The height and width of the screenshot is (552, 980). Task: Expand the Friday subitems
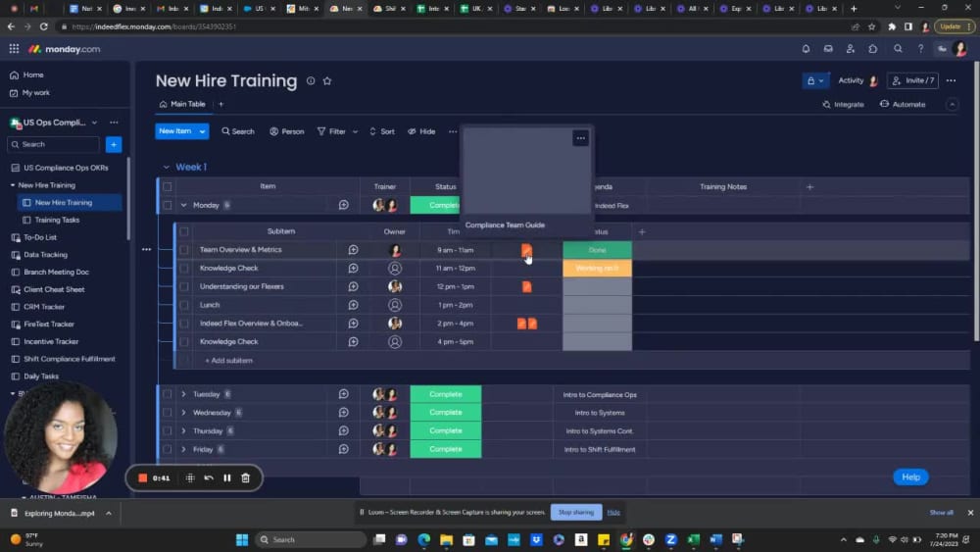[184, 449]
